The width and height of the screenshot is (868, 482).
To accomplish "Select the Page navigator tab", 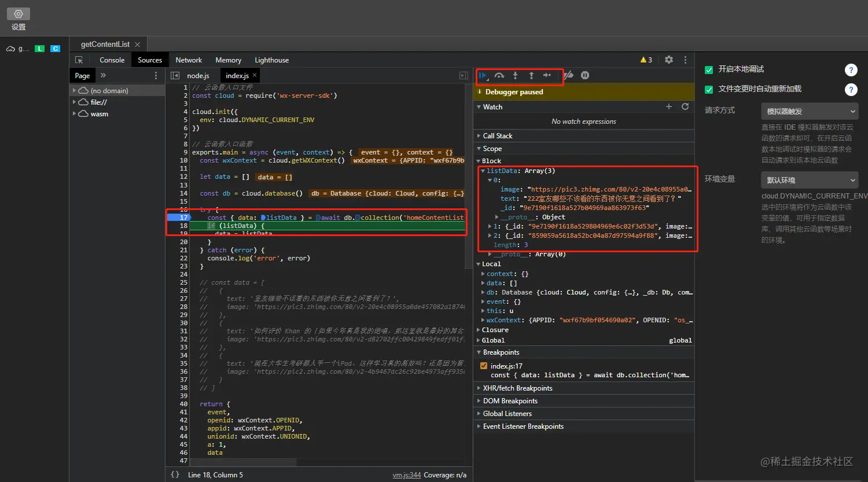I will [x=82, y=76].
